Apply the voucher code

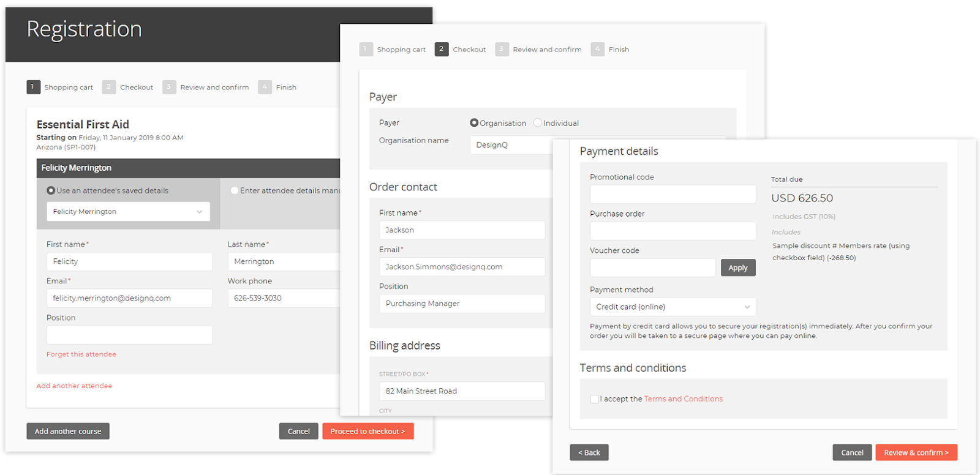(x=738, y=267)
